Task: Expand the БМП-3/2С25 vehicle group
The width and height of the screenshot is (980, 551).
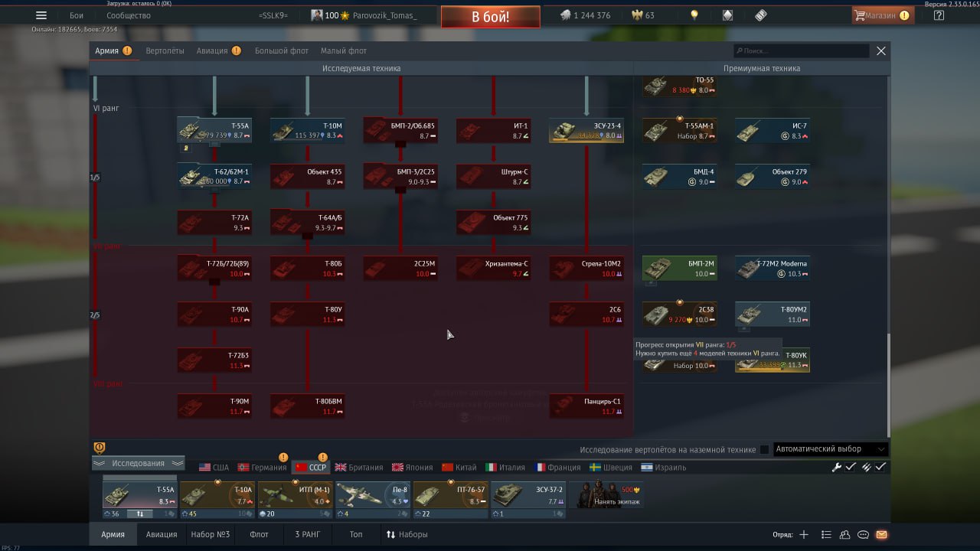Action: 400,191
